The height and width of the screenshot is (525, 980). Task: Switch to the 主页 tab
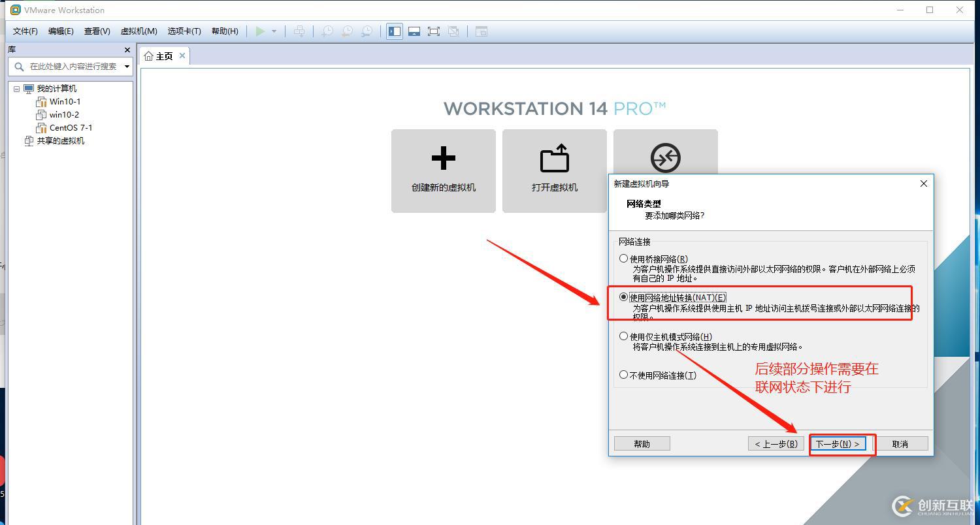[164, 56]
